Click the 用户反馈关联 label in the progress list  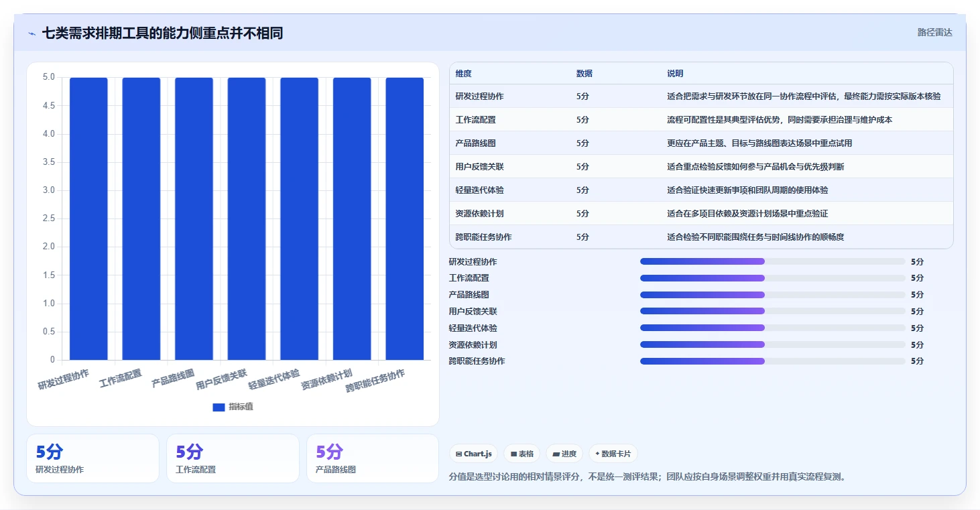(x=473, y=312)
